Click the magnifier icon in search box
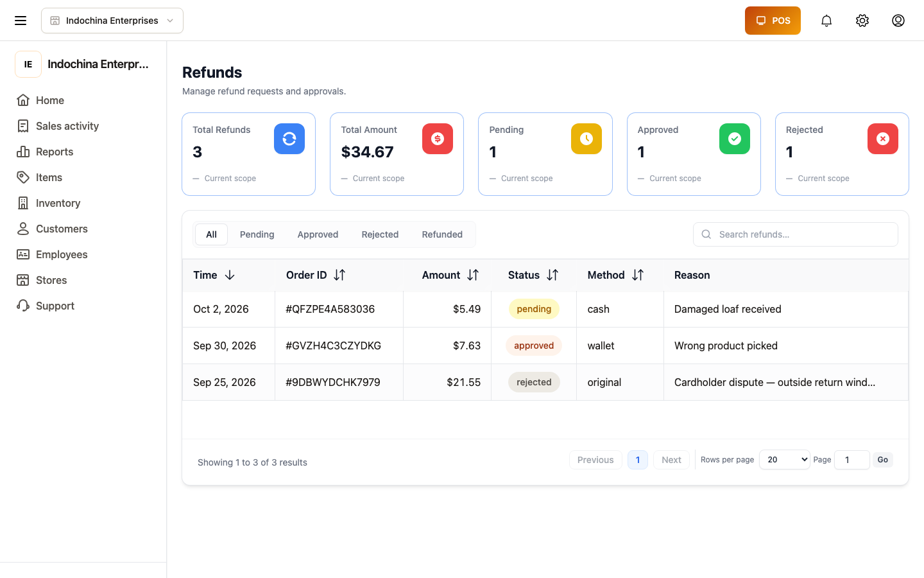 (706, 234)
